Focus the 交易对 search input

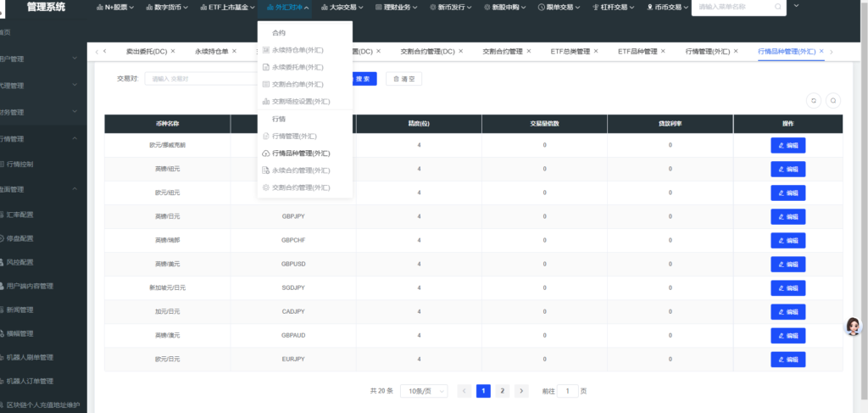(202, 79)
